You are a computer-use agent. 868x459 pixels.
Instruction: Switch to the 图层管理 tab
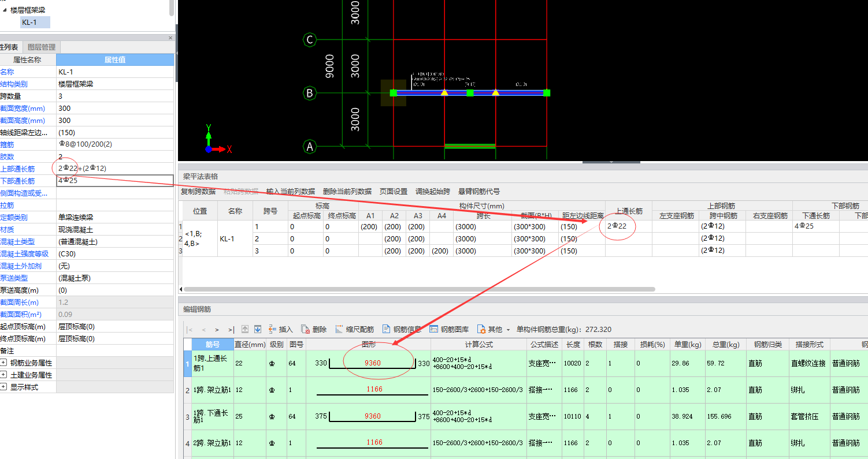click(x=42, y=47)
